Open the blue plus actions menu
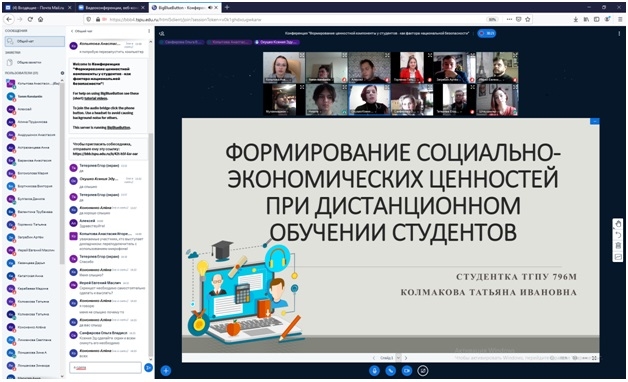 click(x=166, y=371)
